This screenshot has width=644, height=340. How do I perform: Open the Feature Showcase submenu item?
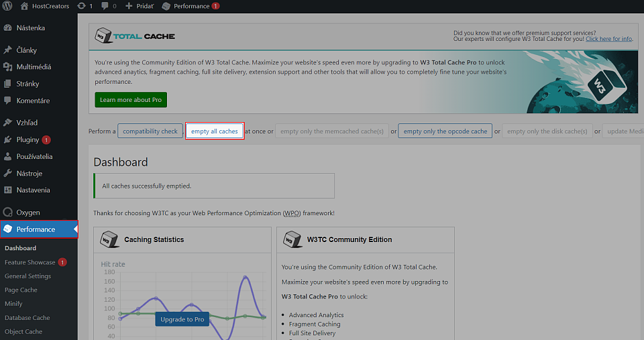[x=30, y=262]
